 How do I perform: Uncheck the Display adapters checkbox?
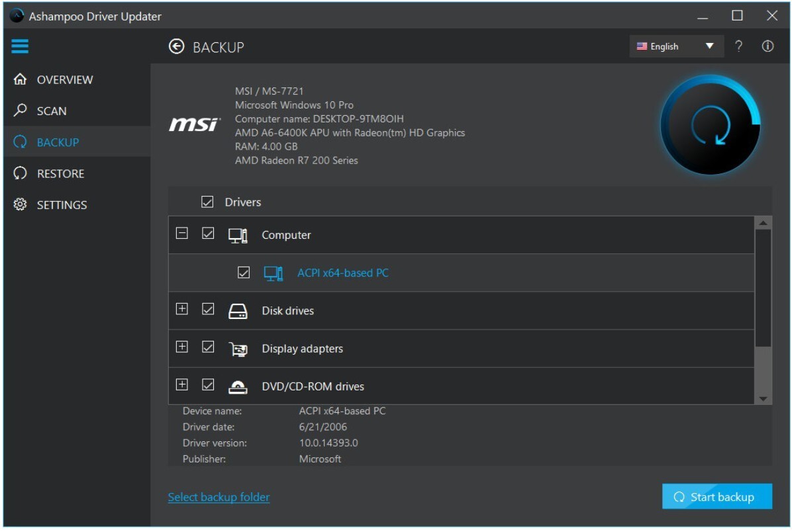click(x=207, y=347)
